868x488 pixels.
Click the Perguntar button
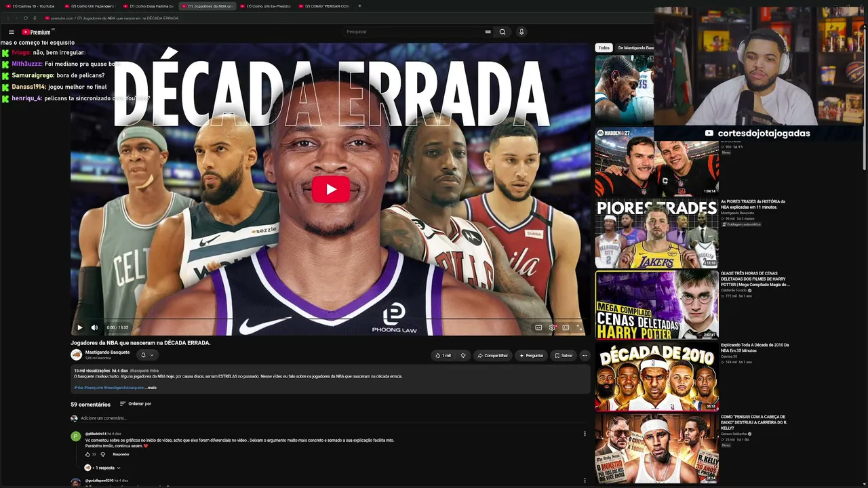coord(531,355)
